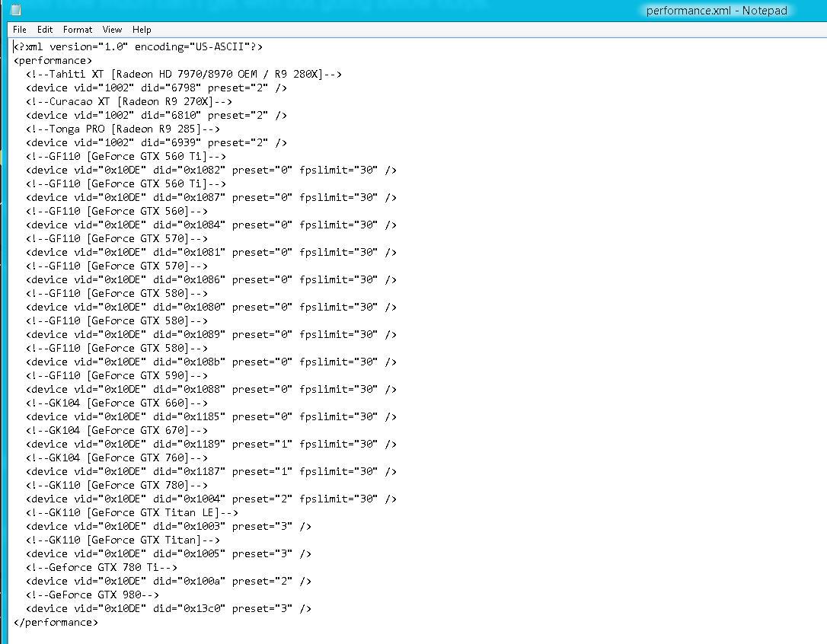The width and height of the screenshot is (827, 644).
Task: Click the device line with did="0x1189"
Action: pos(211,444)
